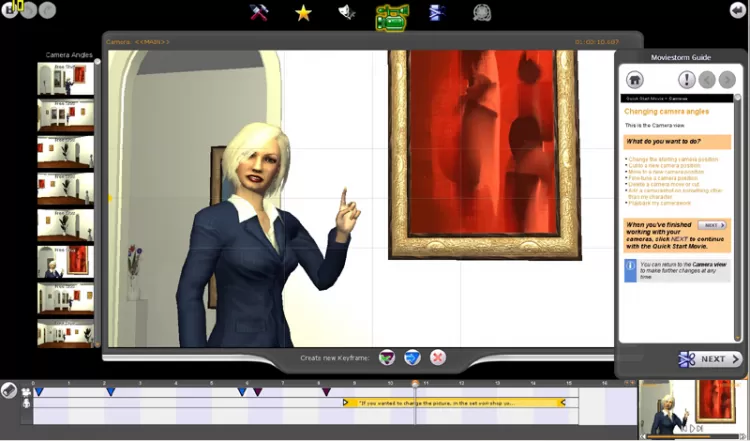This screenshot has height=441, width=750.
Task: Open the star Character view
Action: (x=303, y=13)
